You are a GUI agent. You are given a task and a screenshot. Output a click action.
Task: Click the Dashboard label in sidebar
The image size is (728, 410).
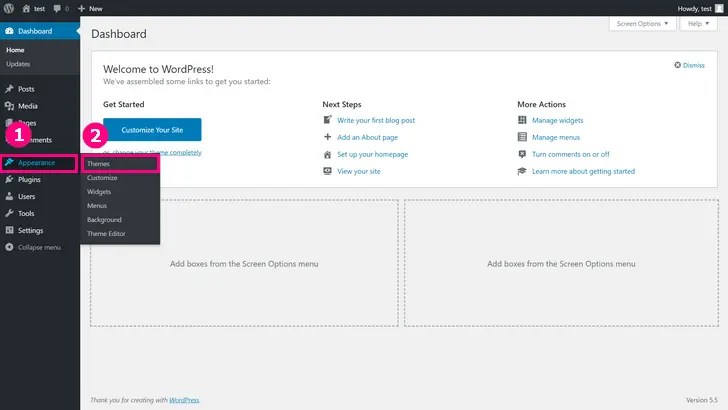pos(35,31)
